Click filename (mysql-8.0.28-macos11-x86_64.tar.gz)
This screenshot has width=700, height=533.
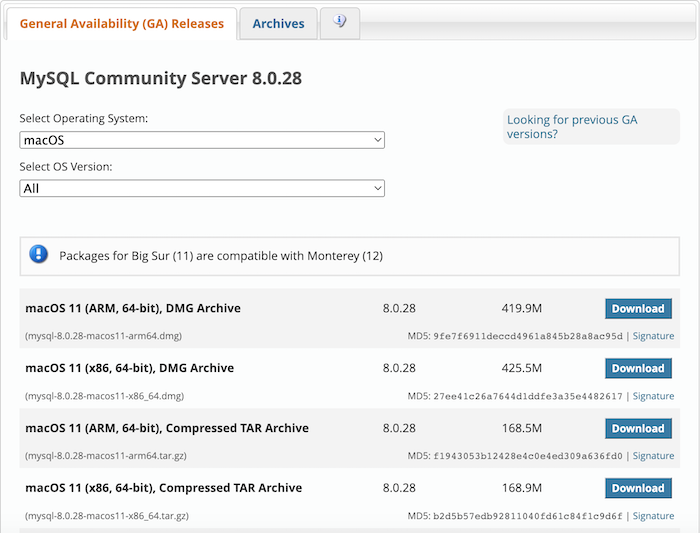[x=107, y=516]
